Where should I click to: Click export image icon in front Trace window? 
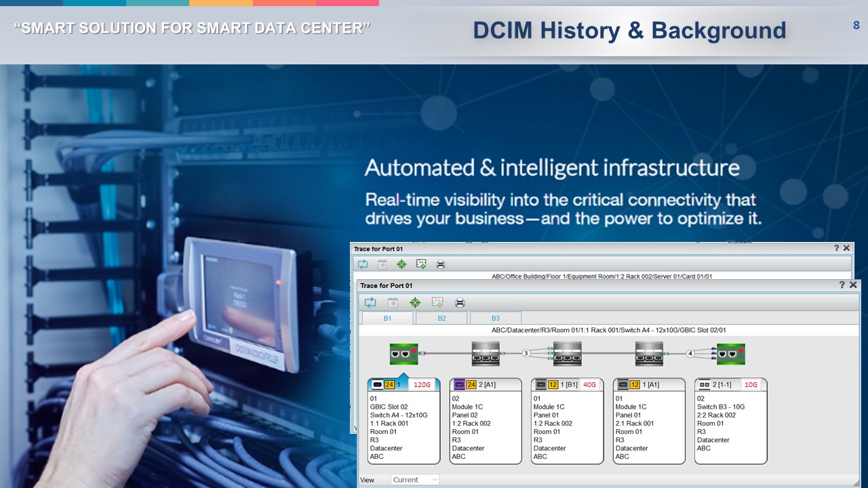(x=437, y=303)
